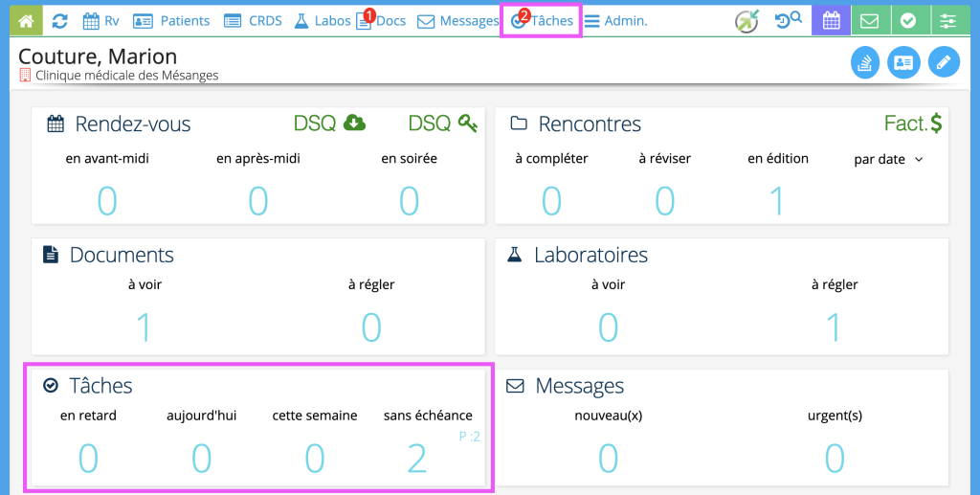Screen dimensions: 980x495
Task: Open the Admin. menu
Action: pos(615,21)
